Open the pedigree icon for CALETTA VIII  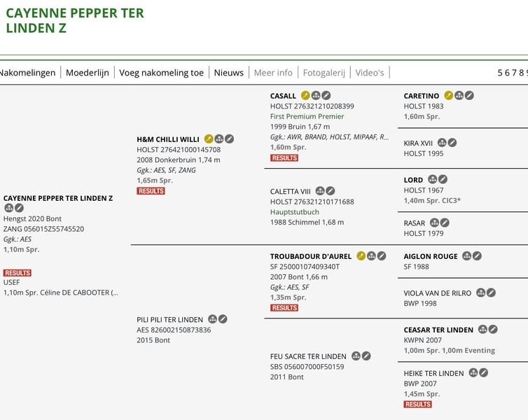click(x=320, y=191)
